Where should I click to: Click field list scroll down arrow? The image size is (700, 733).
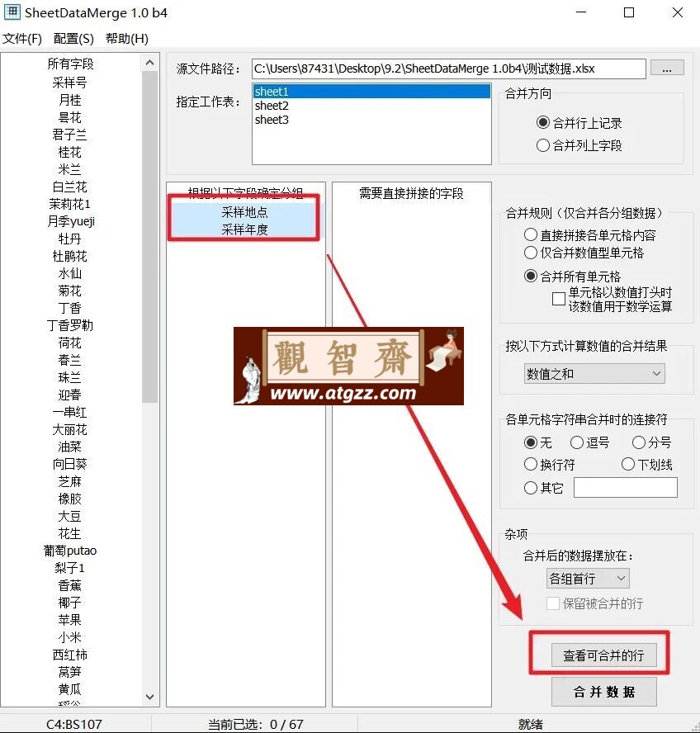tap(149, 697)
